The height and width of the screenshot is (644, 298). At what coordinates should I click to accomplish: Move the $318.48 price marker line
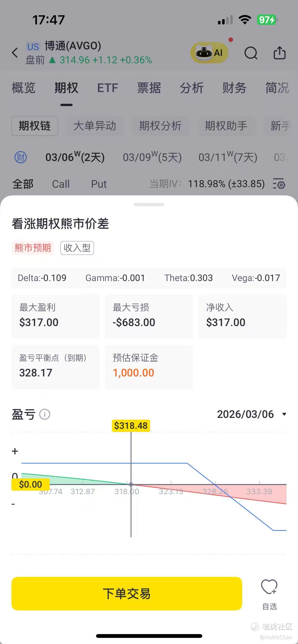click(131, 426)
